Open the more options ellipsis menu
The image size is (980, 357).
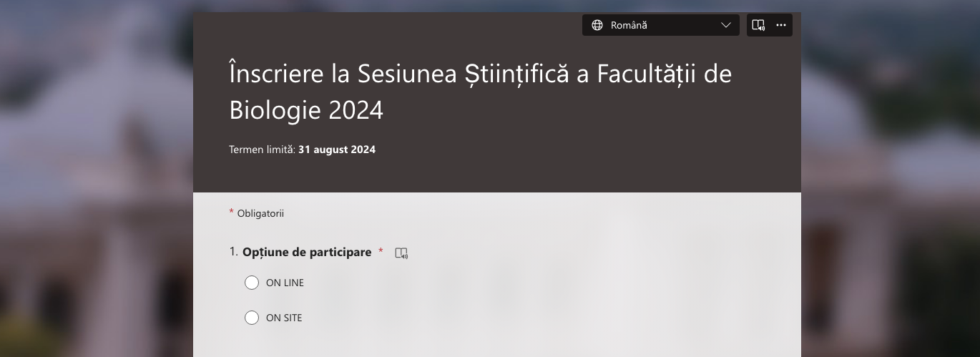coord(781,25)
